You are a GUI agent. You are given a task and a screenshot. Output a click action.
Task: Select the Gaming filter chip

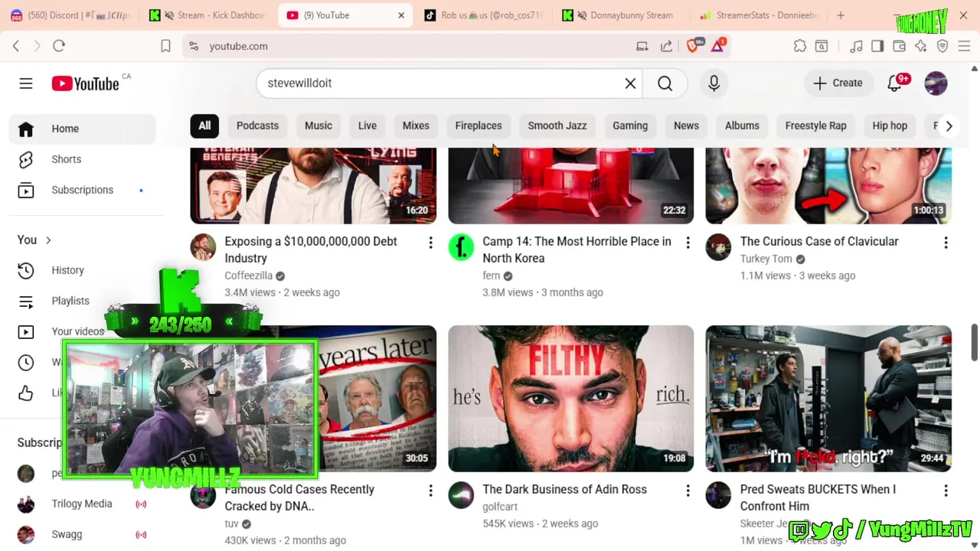click(x=630, y=126)
